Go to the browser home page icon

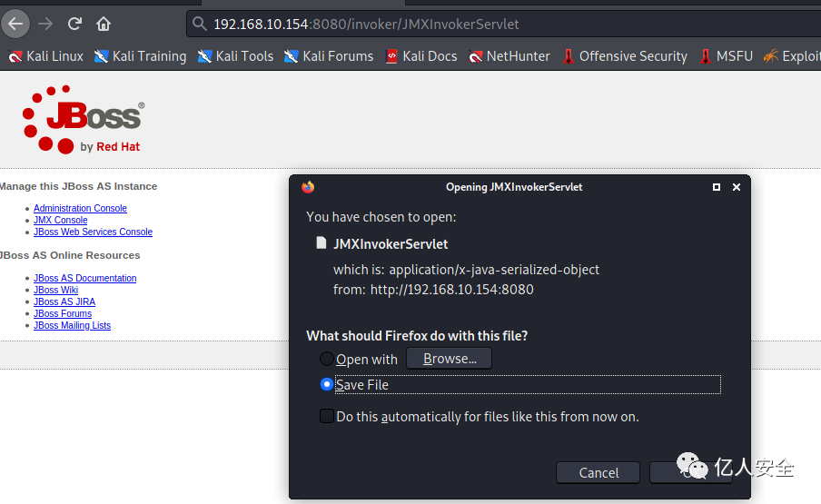[104, 24]
